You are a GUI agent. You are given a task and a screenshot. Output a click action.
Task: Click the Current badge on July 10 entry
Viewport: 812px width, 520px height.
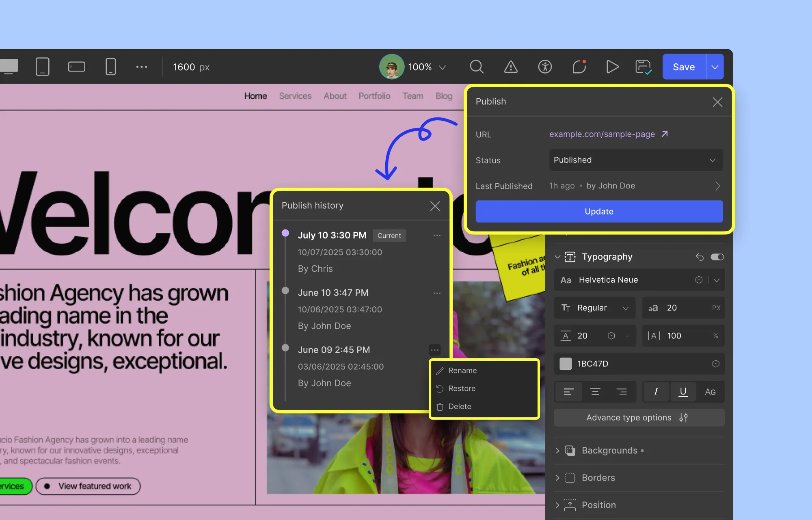tap(389, 236)
